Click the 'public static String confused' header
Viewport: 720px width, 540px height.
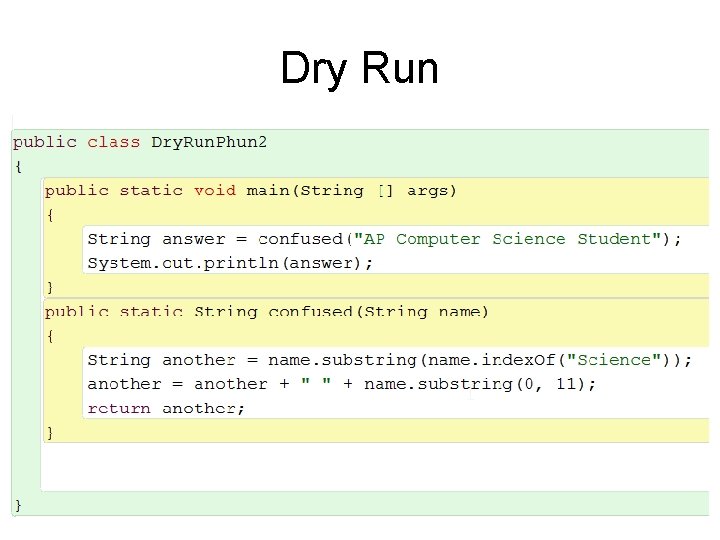(266, 312)
